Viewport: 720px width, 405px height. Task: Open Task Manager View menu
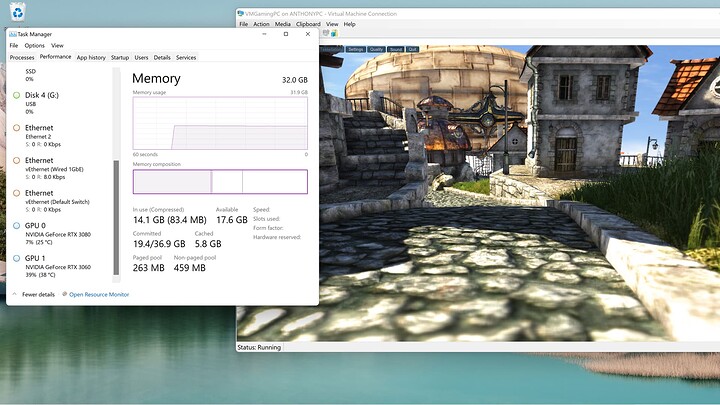click(x=57, y=45)
